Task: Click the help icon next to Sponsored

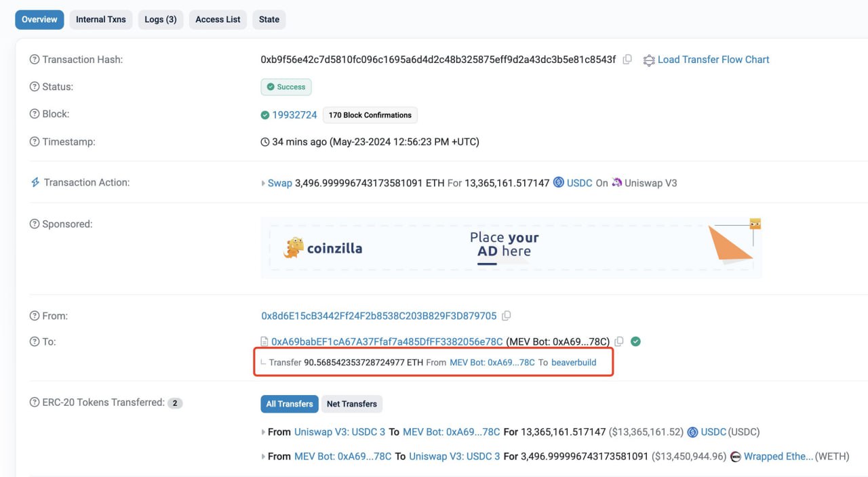Action: (x=35, y=224)
